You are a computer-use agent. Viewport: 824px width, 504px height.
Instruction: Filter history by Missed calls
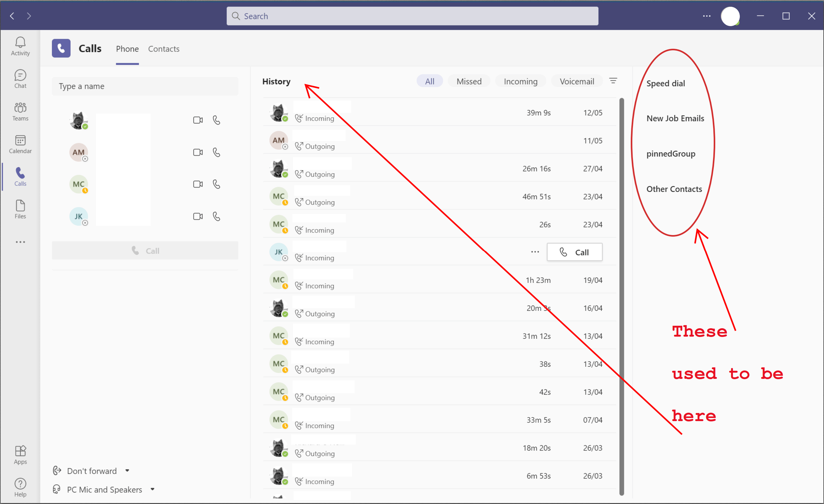[x=469, y=81]
